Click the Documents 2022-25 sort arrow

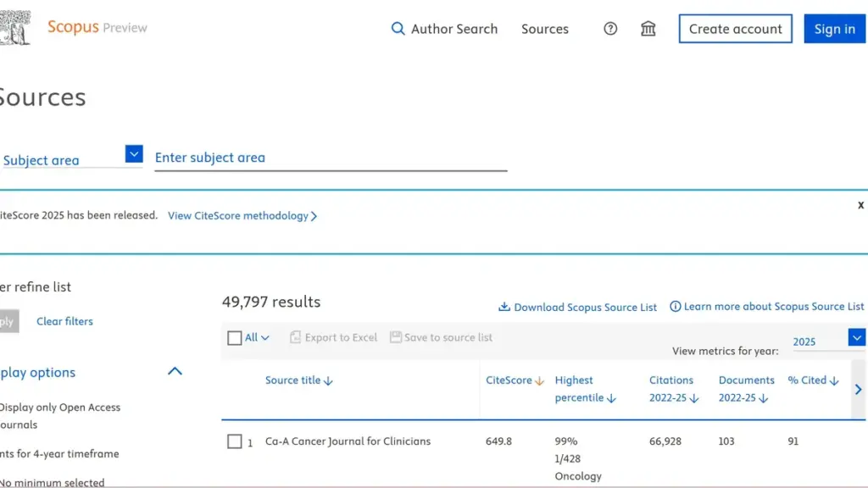(x=764, y=398)
